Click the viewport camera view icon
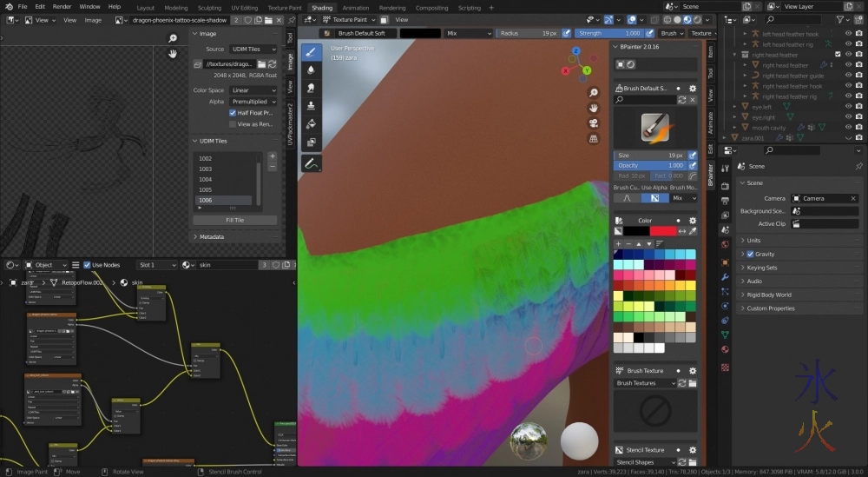 tap(594, 123)
